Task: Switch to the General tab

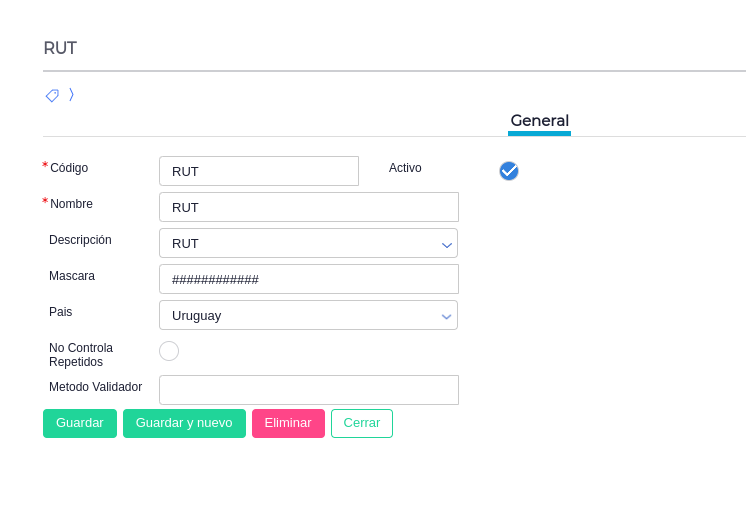Action: pos(539,121)
